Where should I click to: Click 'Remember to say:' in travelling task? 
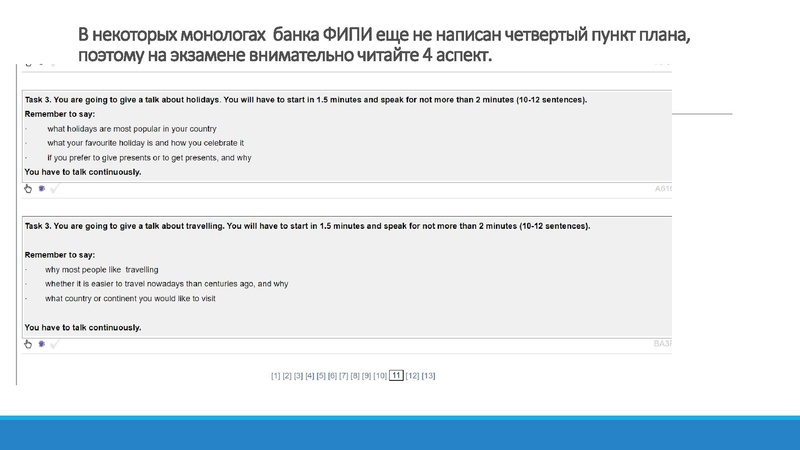[x=60, y=255]
